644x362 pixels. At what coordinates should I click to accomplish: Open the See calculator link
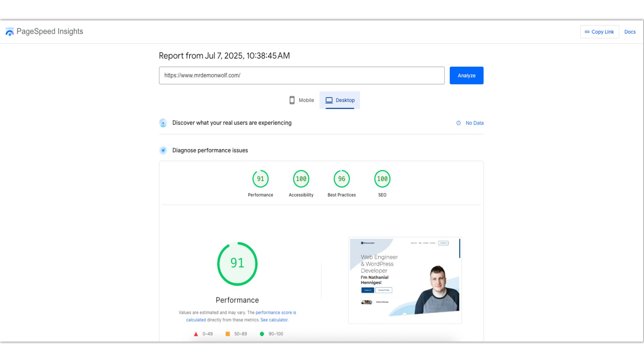point(274,320)
